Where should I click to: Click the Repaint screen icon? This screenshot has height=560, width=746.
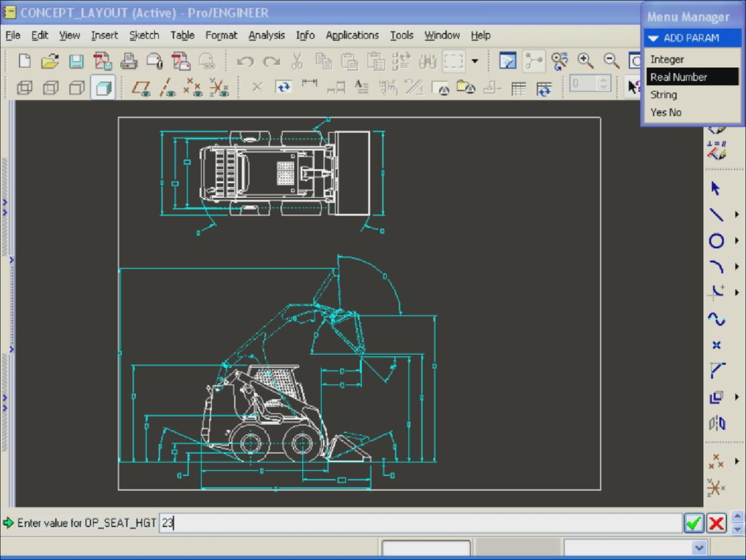coord(507,61)
